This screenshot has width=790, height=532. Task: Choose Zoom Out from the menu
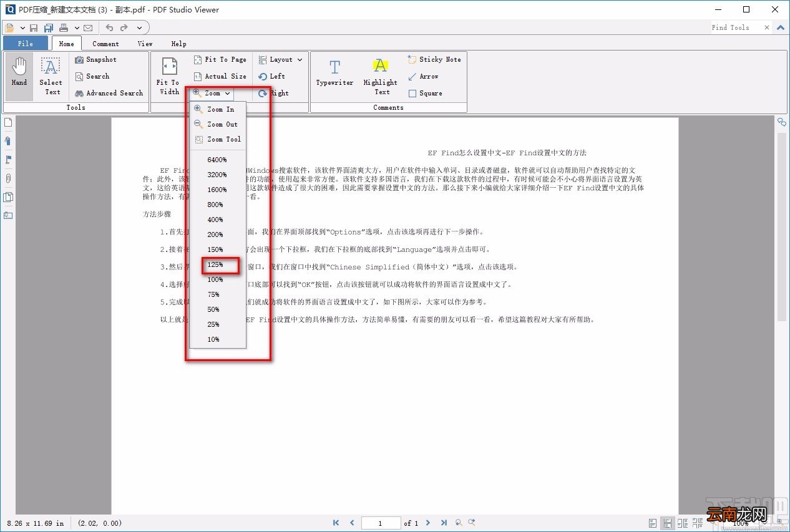(218, 124)
